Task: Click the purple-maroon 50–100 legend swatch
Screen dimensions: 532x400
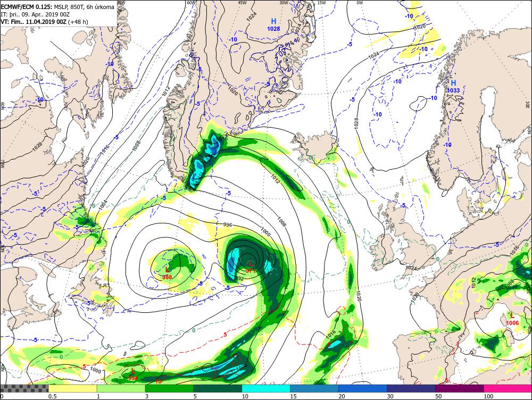Action: (x=460, y=388)
